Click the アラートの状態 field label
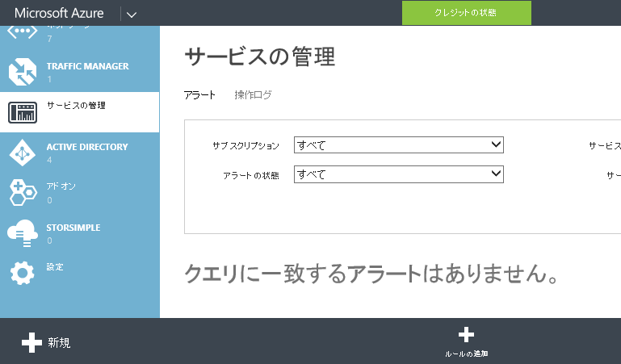The height and width of the screenshot is (364, 621). [250, 175]
